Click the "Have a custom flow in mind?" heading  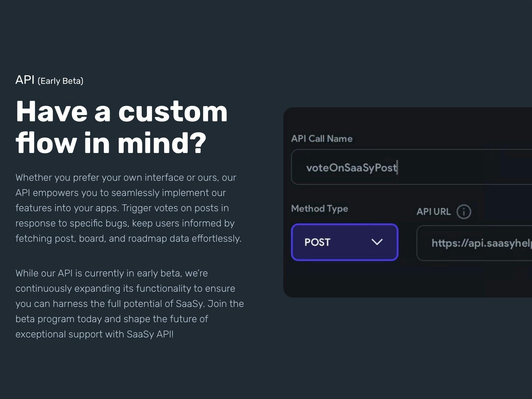(x=122, y=127)
